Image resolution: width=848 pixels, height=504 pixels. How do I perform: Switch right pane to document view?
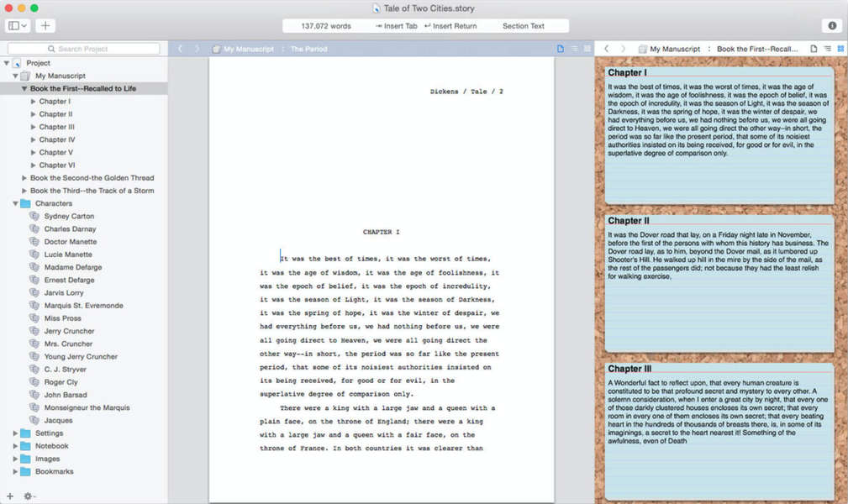(814, 49)
